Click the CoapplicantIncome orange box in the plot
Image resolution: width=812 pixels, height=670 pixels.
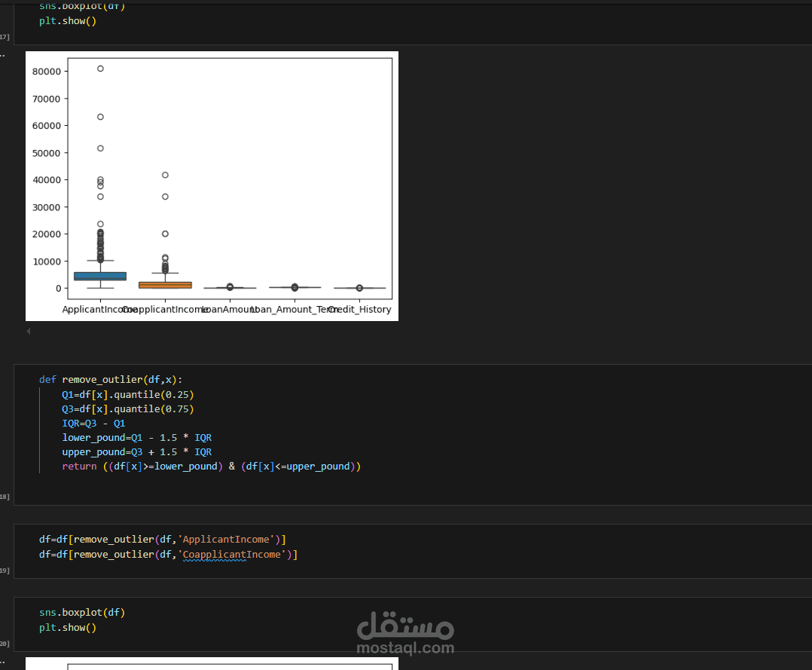[x=165, y=285]
